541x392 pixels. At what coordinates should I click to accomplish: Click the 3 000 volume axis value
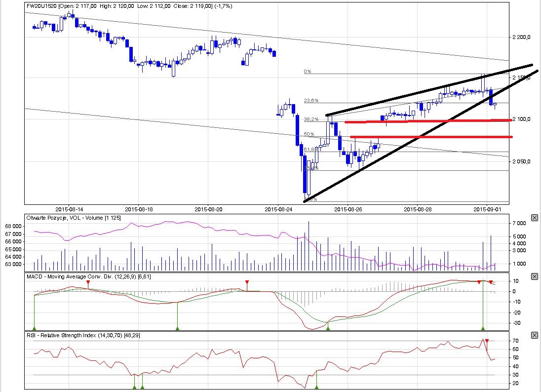pyautogui.click(x=519, y=250)
